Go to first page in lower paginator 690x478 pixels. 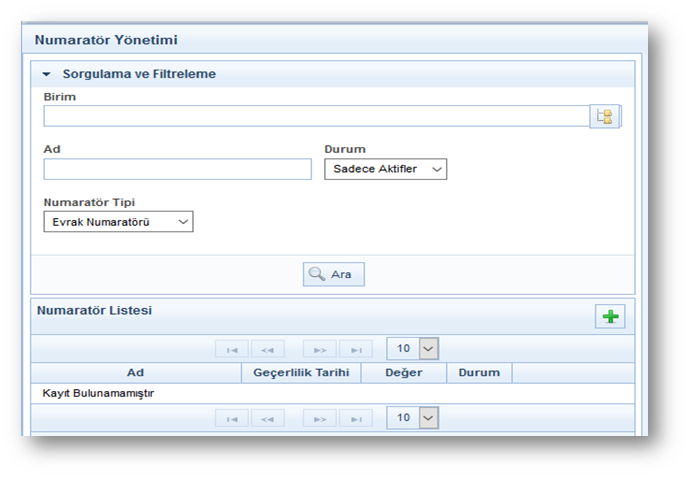[231, 418]
